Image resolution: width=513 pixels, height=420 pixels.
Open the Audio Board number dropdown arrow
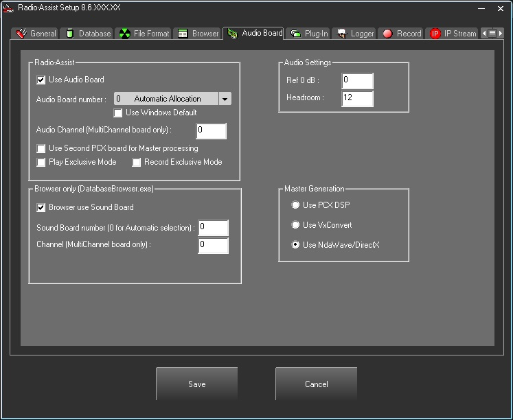[x=225, y=99]
